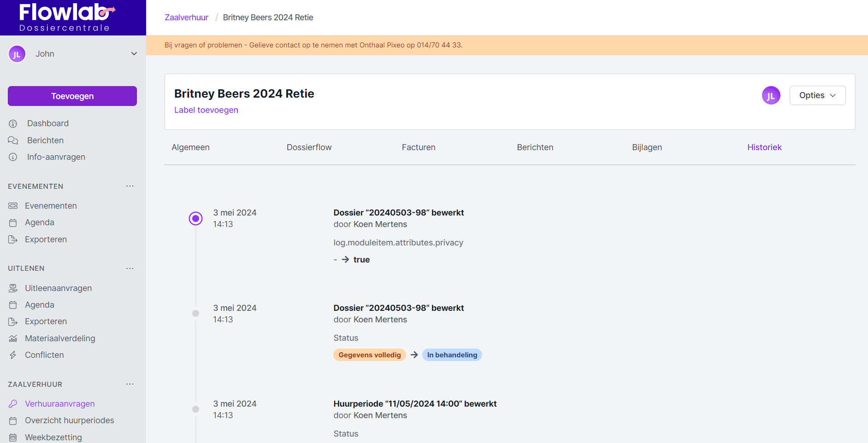The width and height of the screenshot is (868, 443).
Task: Open the Opties dropdown
Action: pyautogui.click(x=817, y=95)
